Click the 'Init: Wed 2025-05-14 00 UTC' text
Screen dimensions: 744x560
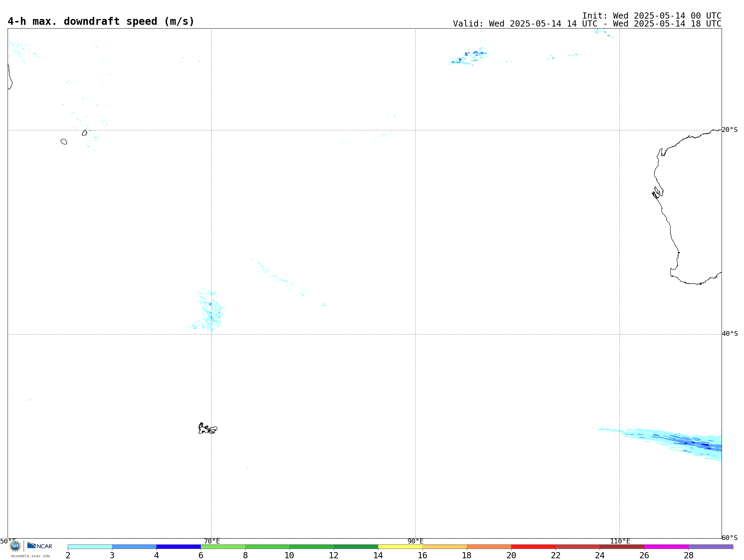pos(652,16)
